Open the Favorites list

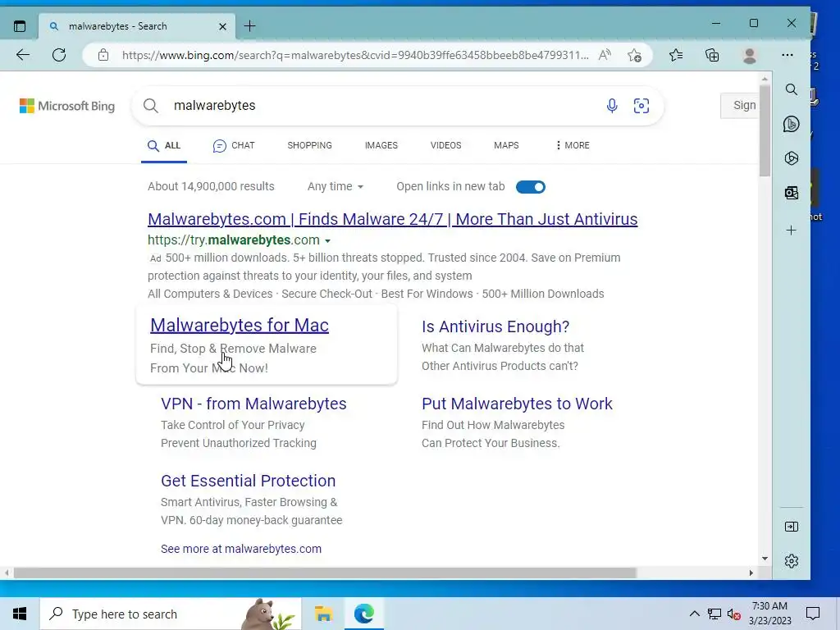point(676,55)
